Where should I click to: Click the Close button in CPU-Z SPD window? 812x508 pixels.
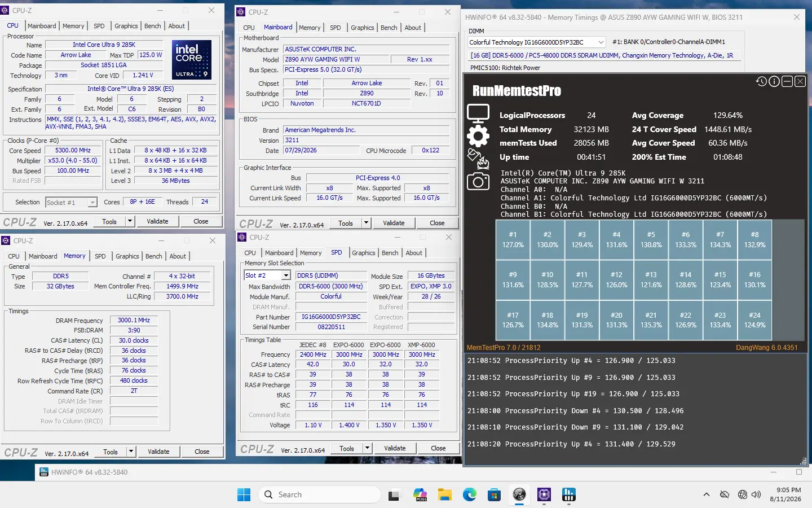(x=438, y=448)
